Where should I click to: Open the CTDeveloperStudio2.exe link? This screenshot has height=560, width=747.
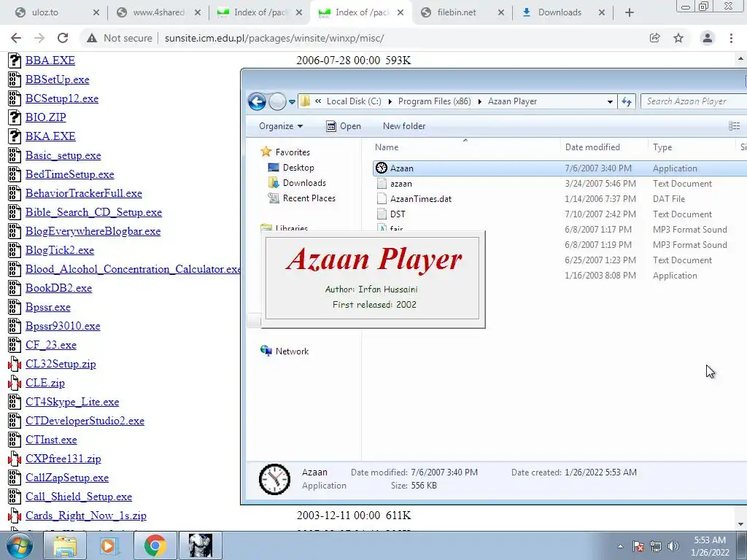85,421
